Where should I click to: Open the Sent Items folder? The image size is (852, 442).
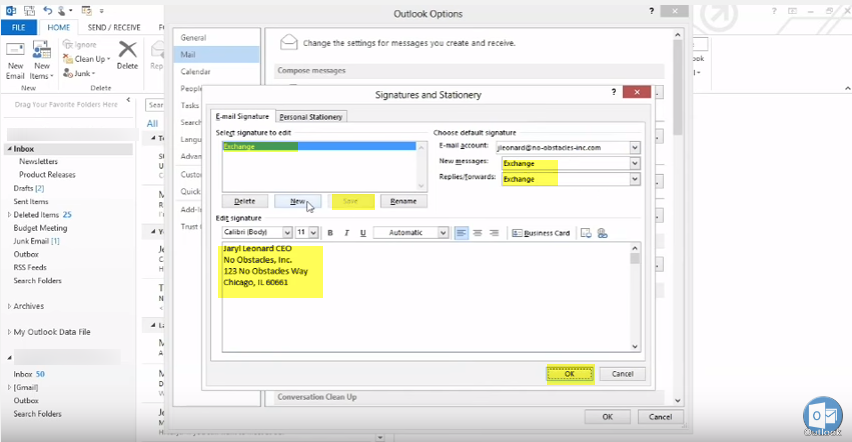click(30, 201)
